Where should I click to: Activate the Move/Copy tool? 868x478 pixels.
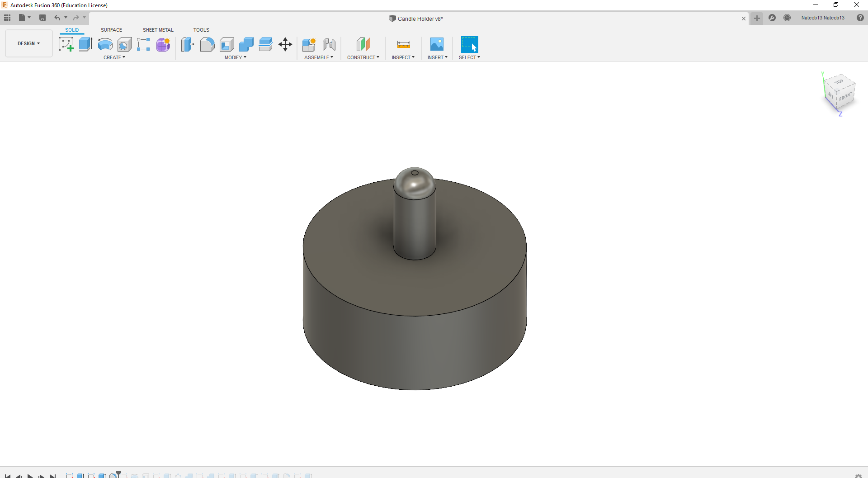(x=285, y=44)
